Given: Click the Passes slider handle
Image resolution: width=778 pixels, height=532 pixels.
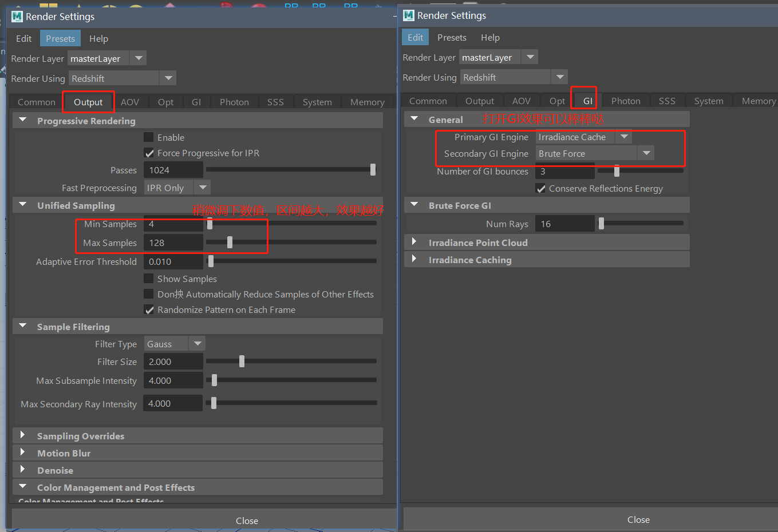Looking at the screenshot, I should tap(373, 169).
